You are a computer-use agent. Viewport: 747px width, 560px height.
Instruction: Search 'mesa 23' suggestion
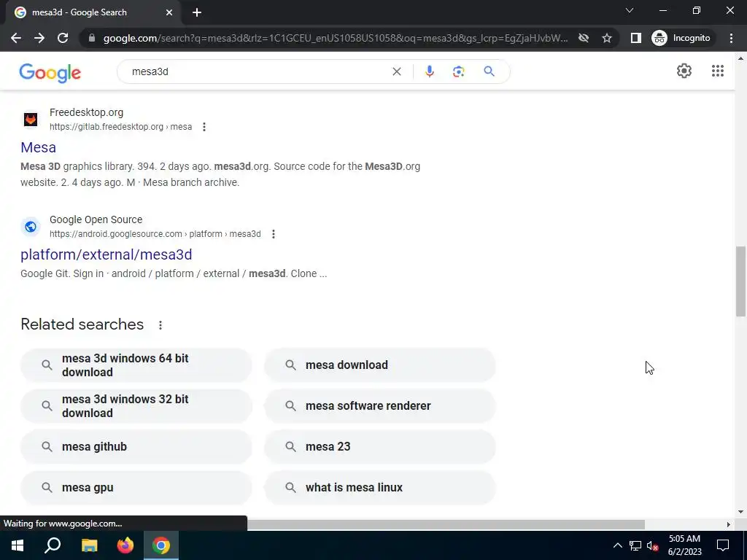(379, 447)
